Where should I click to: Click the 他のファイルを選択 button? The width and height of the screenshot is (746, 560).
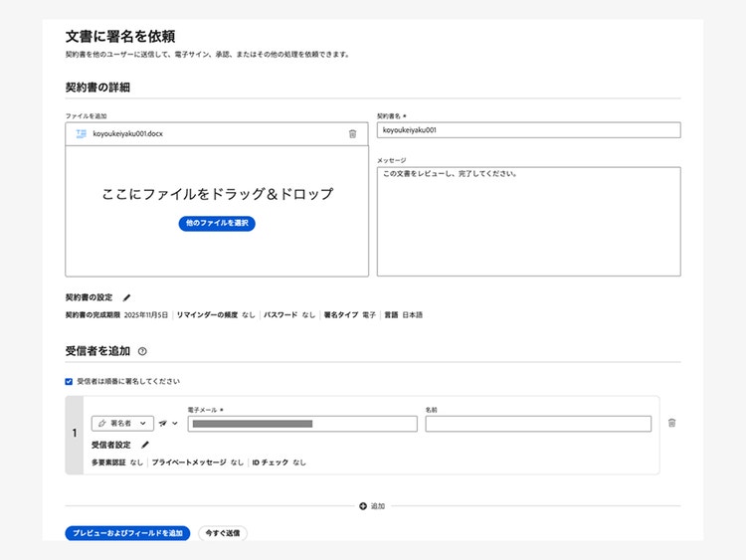217,223
